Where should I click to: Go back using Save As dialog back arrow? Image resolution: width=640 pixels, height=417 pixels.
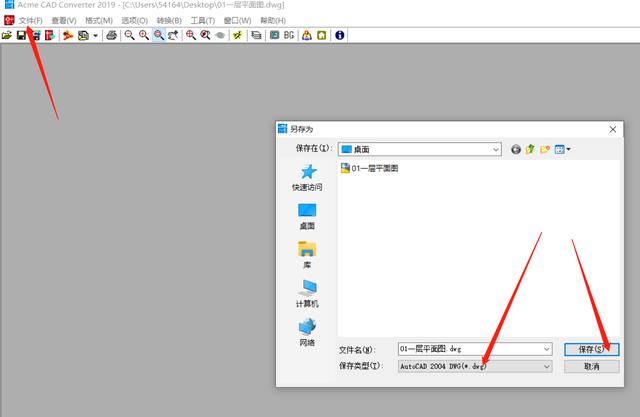click(x=516, y=149)
